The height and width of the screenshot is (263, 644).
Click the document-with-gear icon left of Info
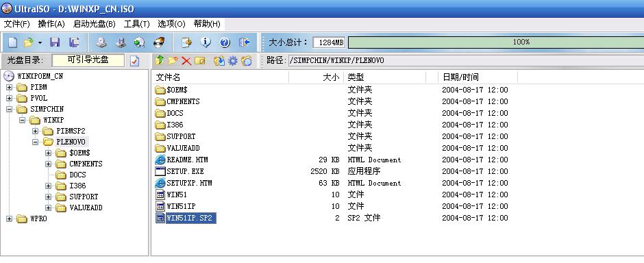pos(187,42)
